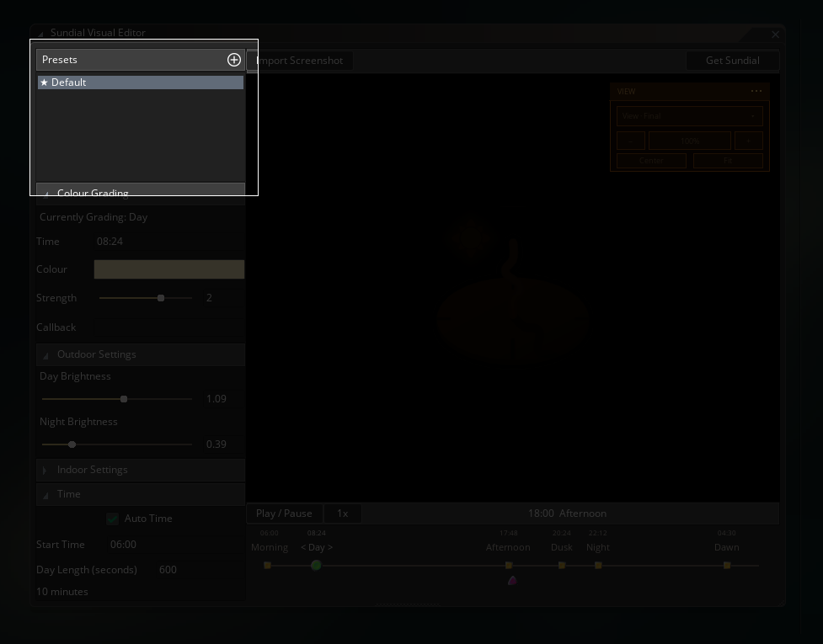This screenshot has width=823, height=644.
Task: Edit the Night Brightness value 0.39
Action: pyautogui.click(x=223, y=444)
